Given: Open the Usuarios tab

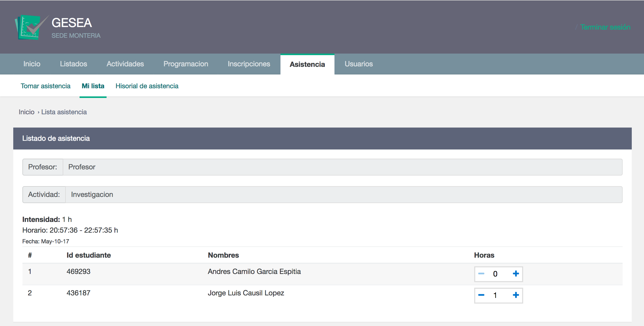Looking at the screenshot, I should (x=359, y=64).
